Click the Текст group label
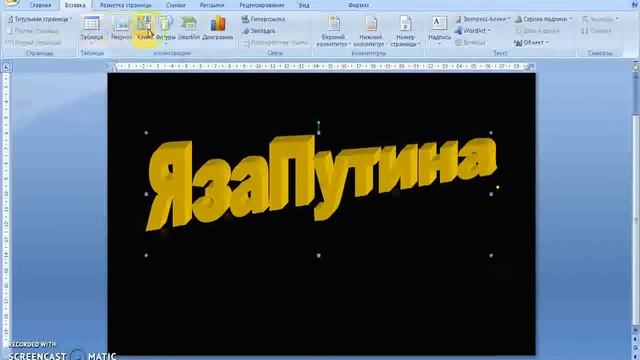Image resolution: width=640 pixels, height=360 pixels. (x=500, y=53)
